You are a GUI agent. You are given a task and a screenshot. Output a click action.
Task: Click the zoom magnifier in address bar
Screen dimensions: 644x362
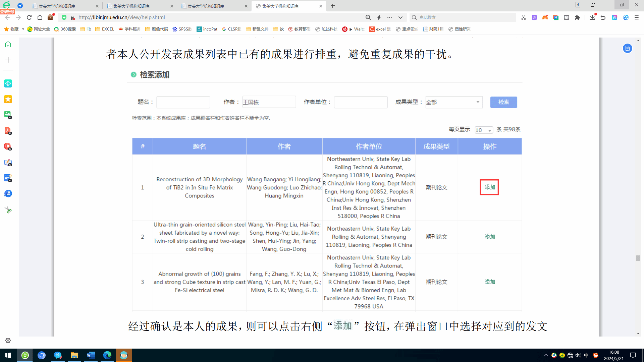368,17
